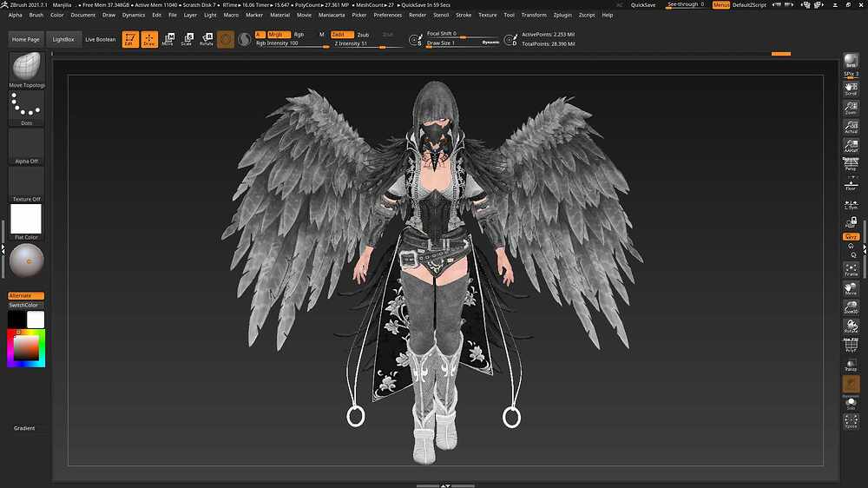Frame the mesh with Frame button
This screenshot has height=488, width=868.
point(851,270)
